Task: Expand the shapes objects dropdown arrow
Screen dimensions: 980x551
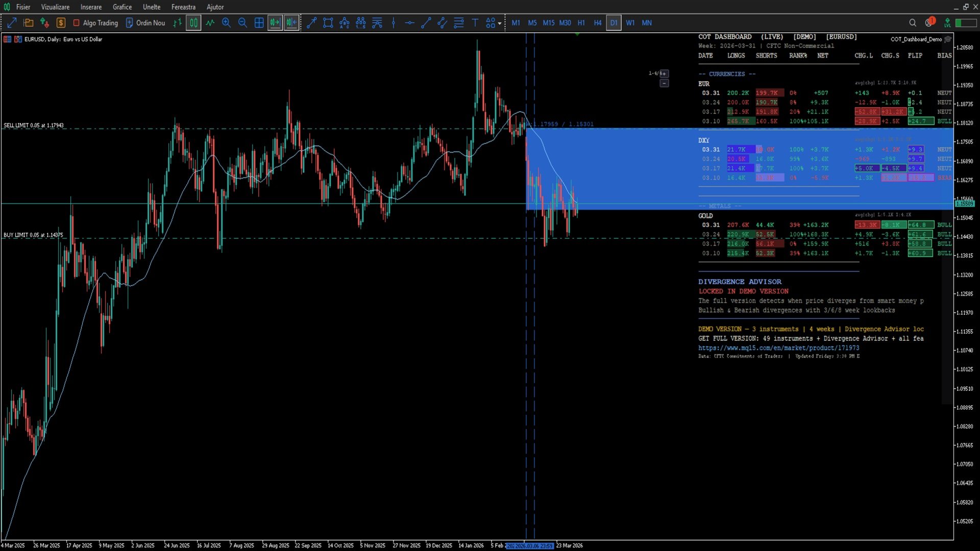Action: tap(500, 23)
